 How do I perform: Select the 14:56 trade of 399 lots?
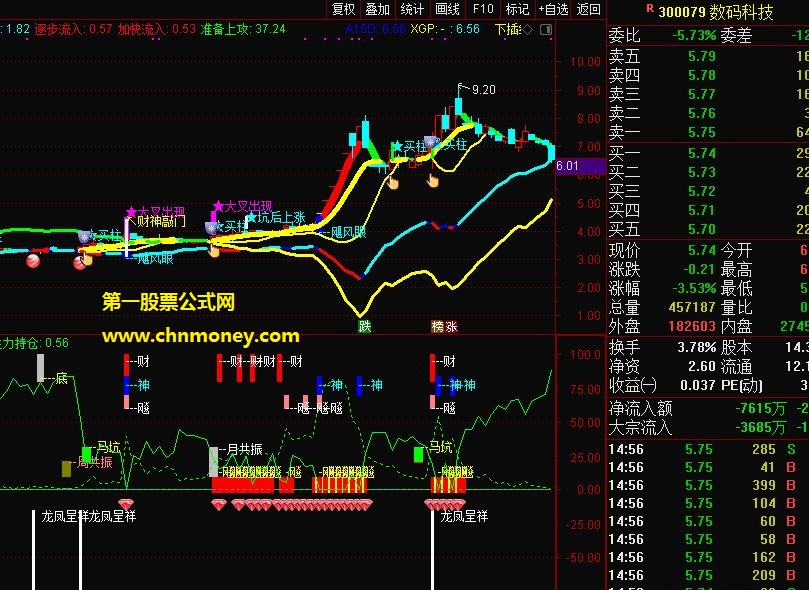pyautogui.click(x=708, y=485)
